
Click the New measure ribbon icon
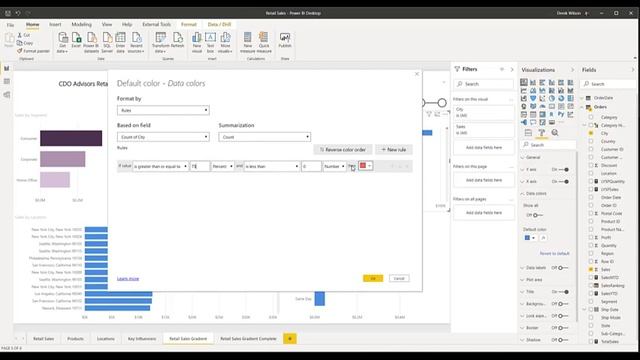(x=247, y=42)
